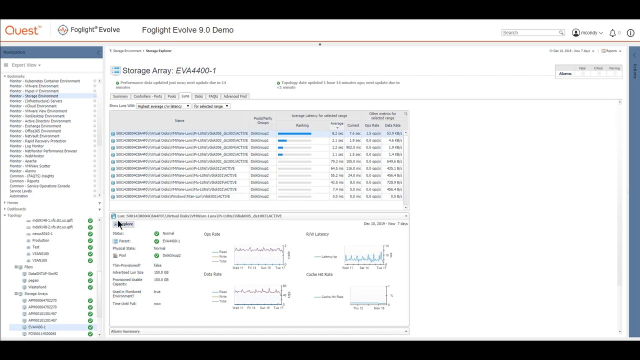Sort table by Data Rate column
Screen dimensions: 640x360
click(x=392, y=126)
